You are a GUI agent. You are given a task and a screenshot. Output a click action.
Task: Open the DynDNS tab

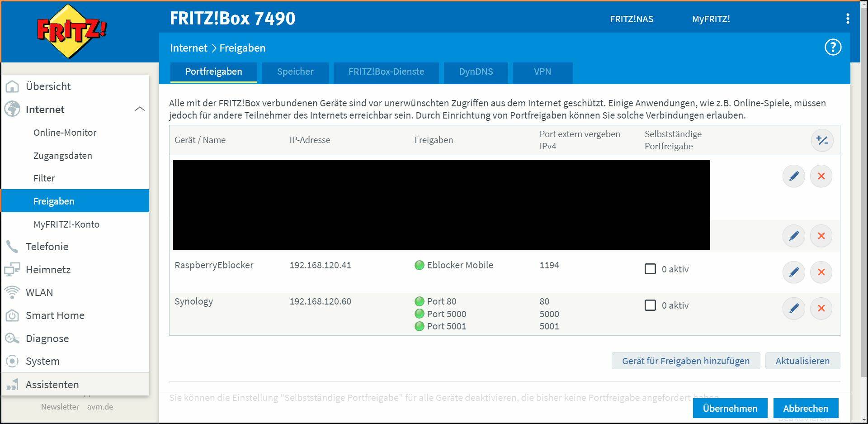coord(476,72)
